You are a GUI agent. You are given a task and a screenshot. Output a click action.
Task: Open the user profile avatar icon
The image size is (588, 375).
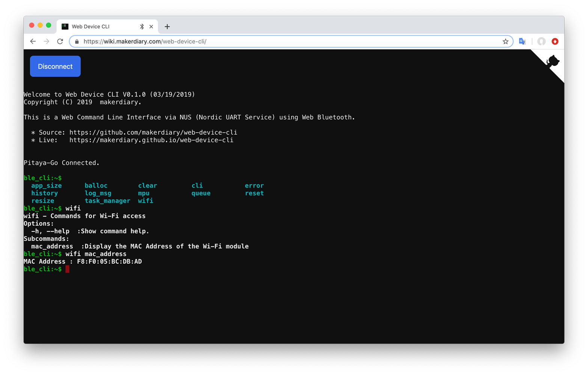tap(541, 41)
